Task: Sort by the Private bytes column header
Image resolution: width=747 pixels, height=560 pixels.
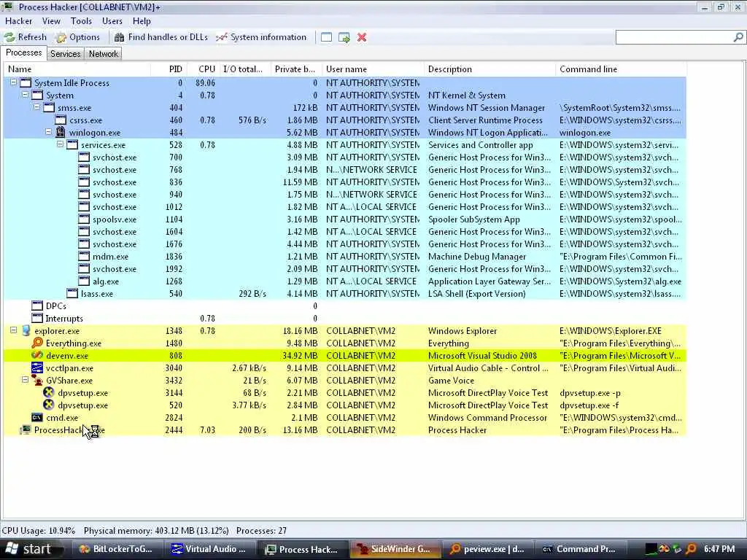Action: [x=296, y=69]
